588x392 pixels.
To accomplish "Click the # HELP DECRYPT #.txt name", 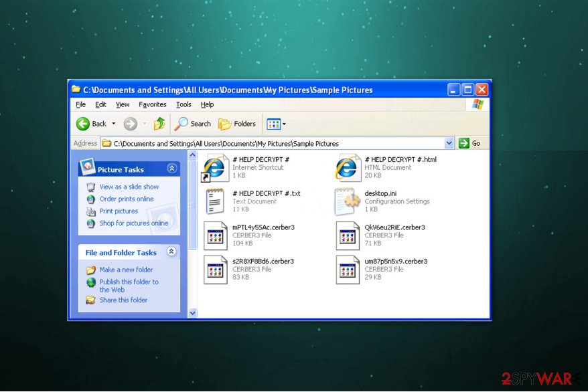I will 267,193.
